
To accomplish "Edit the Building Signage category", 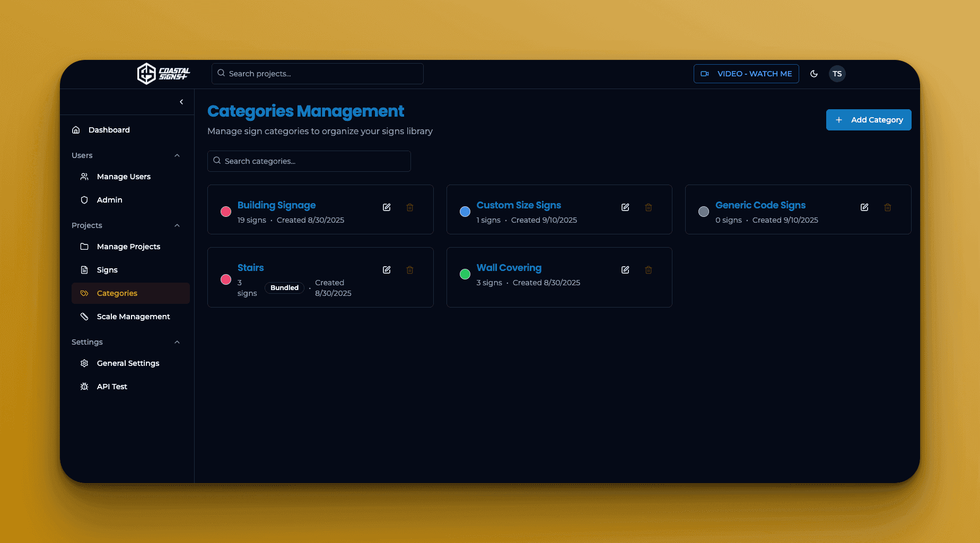I will point(387,207).
